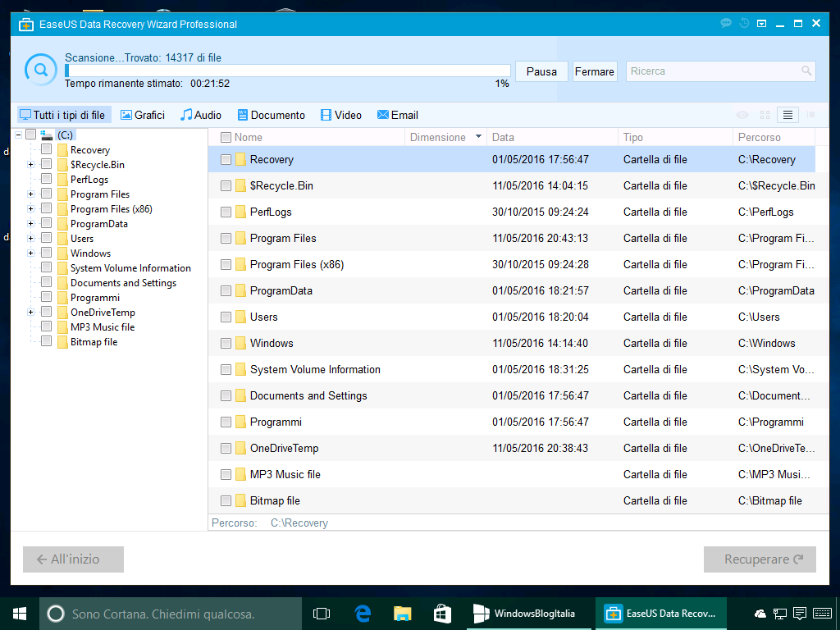Click the PerfLogs folder icon in file list
The image size is (840, 630).
[240, 212]
